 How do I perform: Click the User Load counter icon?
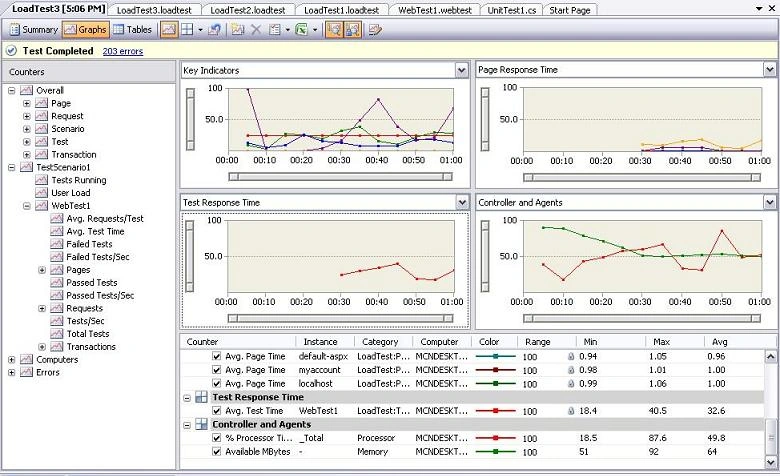42,193
